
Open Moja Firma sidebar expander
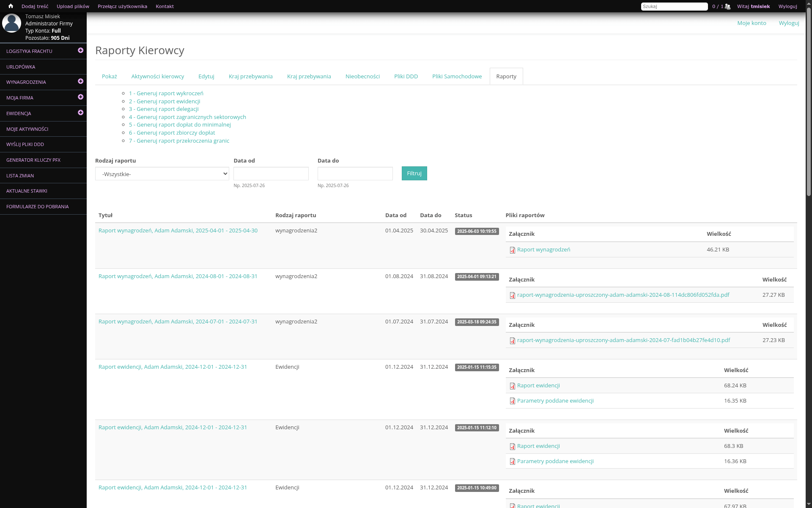click(x=80, y=97)
